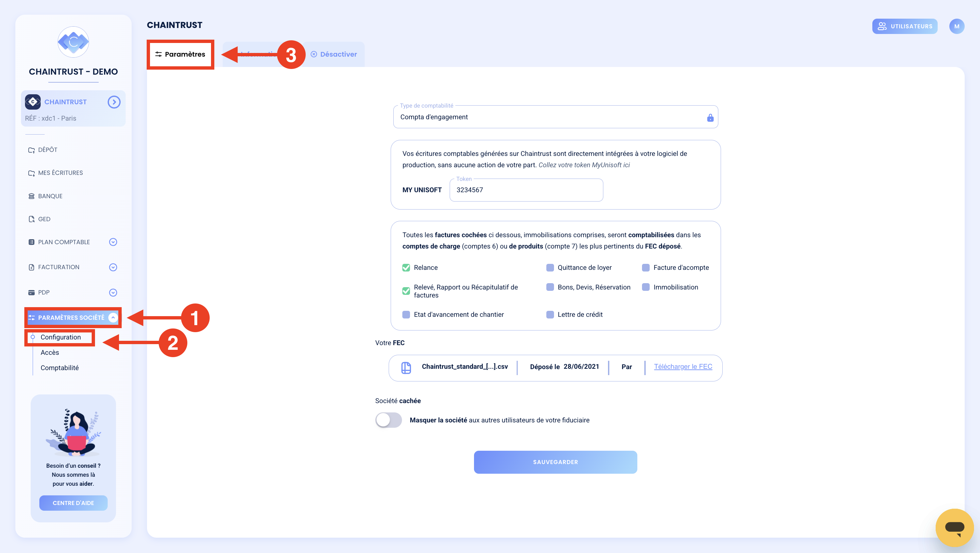Click the GED document icon
This screenshot has height=553, width=980.
tap(32, 219)
